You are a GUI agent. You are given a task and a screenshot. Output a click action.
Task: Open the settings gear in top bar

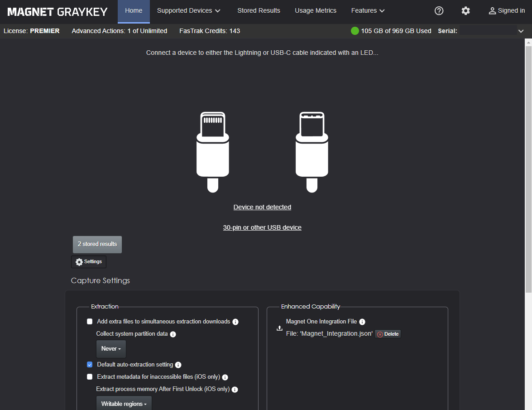coord(465,11)
